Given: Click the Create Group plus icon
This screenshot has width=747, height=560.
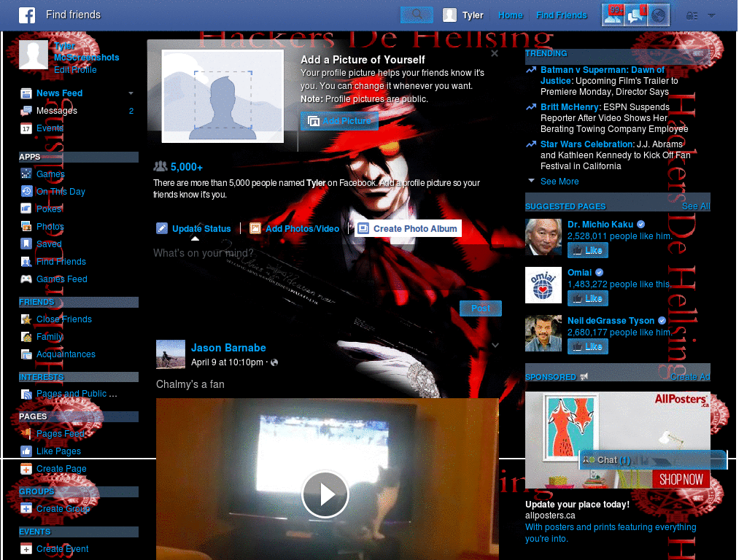Looking at the screenshot, I should point(26,508).
